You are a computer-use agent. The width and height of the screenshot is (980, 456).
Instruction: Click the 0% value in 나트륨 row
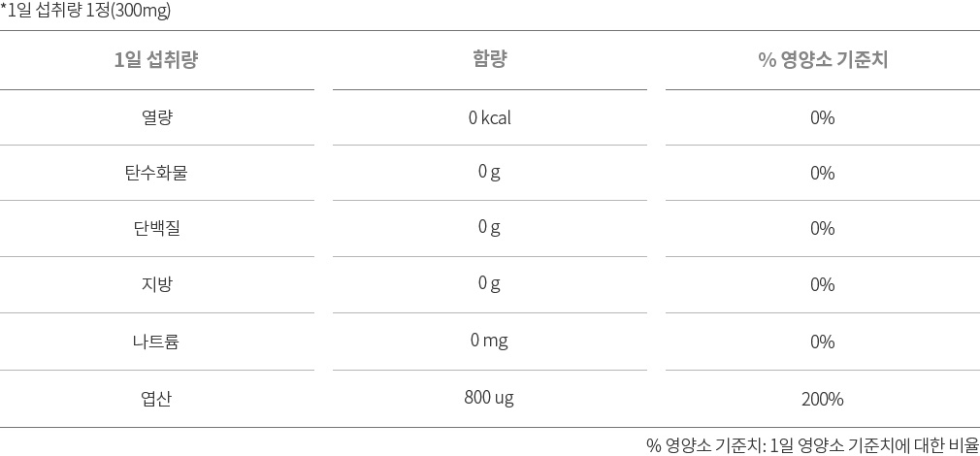click(x=823, y=342)
